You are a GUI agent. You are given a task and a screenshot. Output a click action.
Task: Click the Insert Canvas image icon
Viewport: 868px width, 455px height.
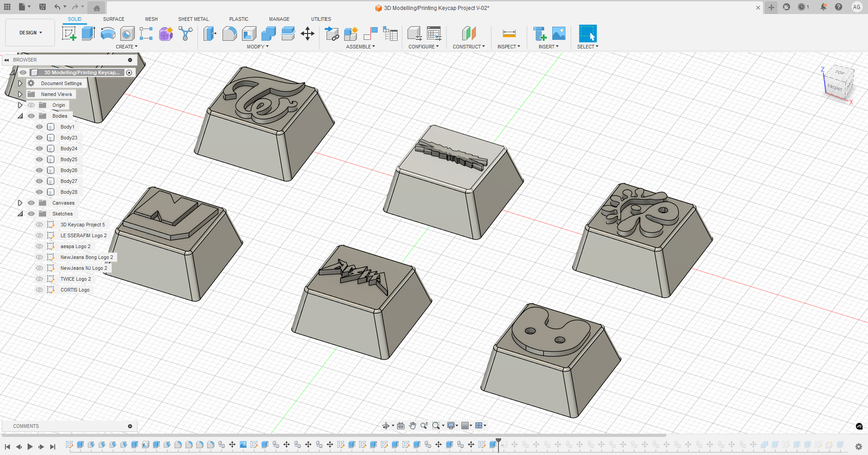[559, 34]
